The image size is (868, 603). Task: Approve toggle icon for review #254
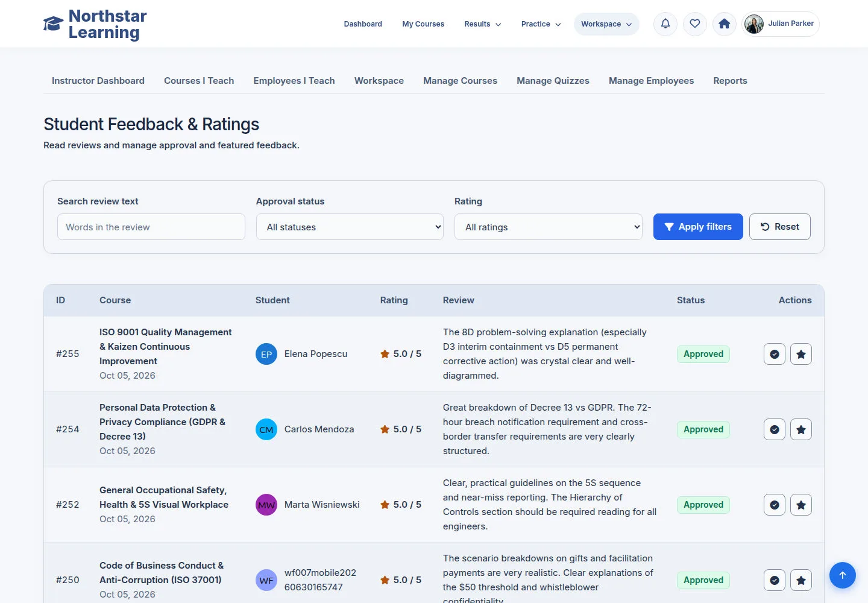tap(775, 429)
